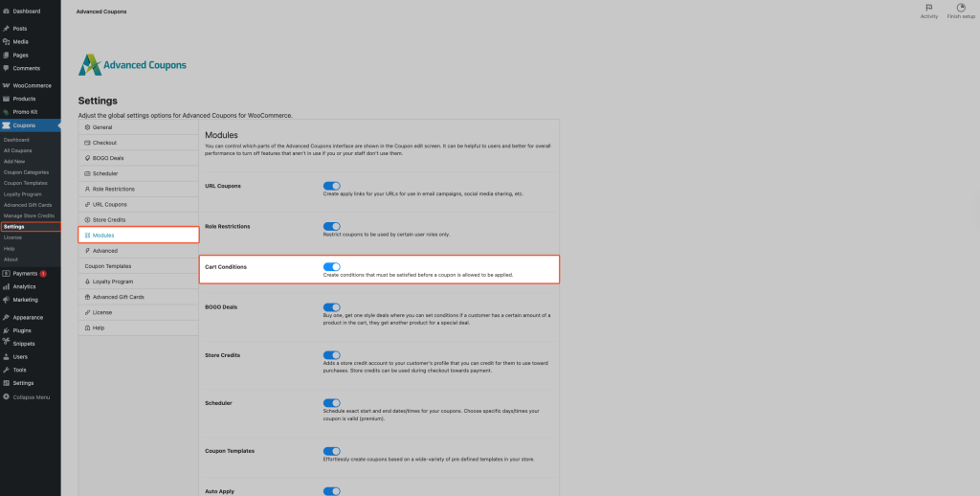Image resolution: width=980 pixels, height=496 pixels.
Task: Open License link in Coupons submenu
Action: tap(11, 237)
